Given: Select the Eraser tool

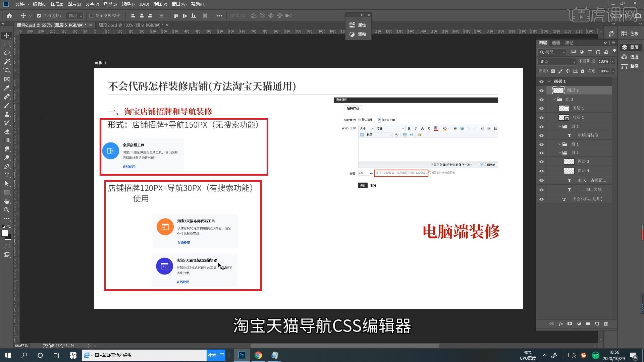Looking at the screenshot, I should [x=7, y=131].
